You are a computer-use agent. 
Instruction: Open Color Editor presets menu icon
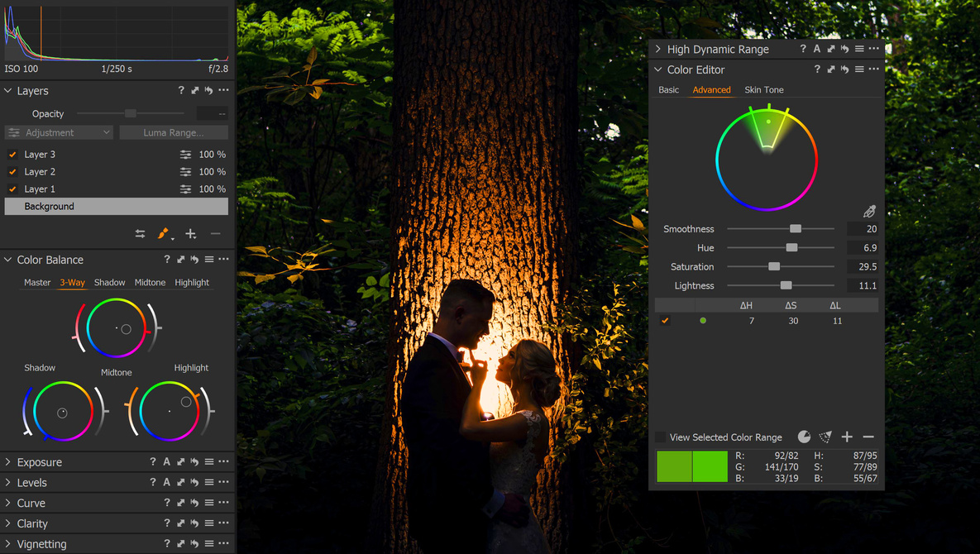tap(859, 69)
